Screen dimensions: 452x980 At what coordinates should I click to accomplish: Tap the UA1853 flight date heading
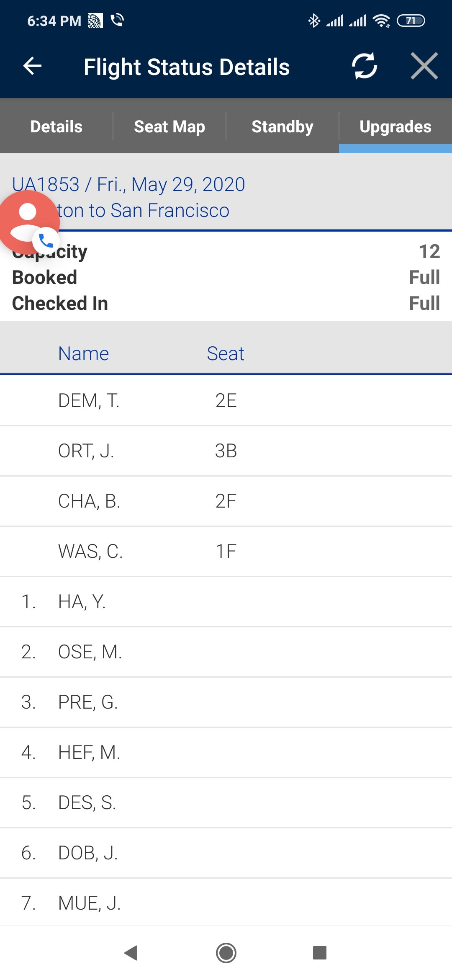129,184
